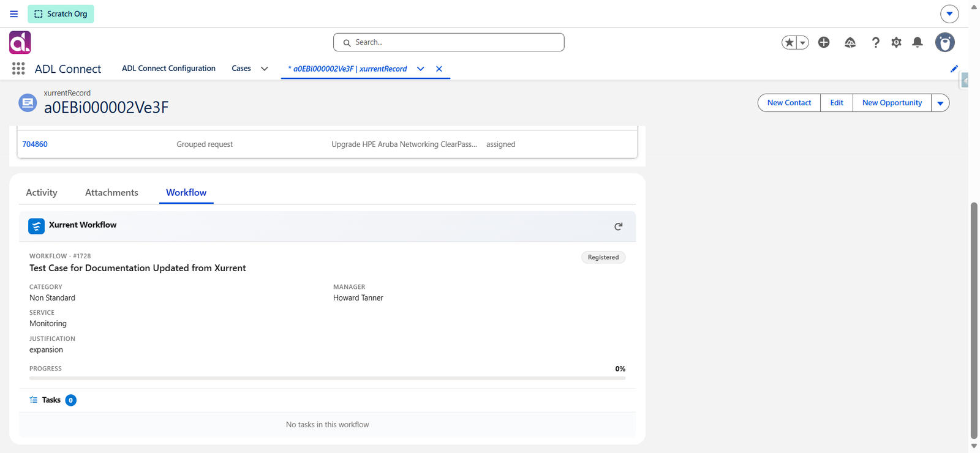Open the Notifications bell
Viewport: 980px width, 453px height.
pyautogui.click(x=918, y=42)
